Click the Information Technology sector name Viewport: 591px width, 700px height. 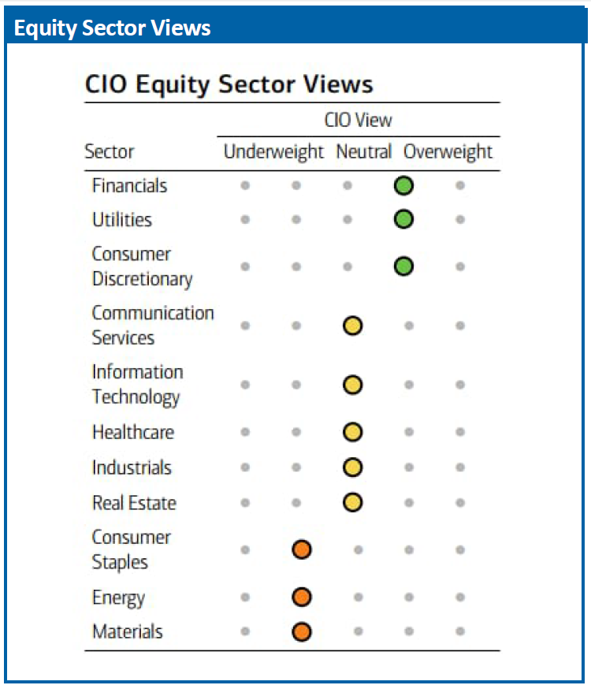pos(137,384)
